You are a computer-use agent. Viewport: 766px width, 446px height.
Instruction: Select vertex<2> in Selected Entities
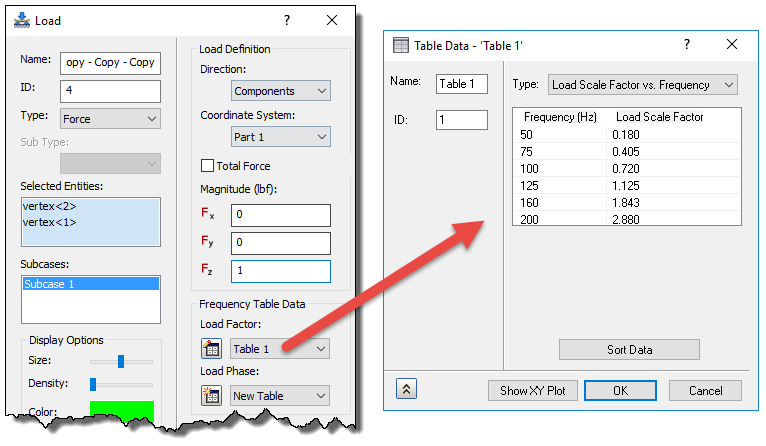point(49,206)
